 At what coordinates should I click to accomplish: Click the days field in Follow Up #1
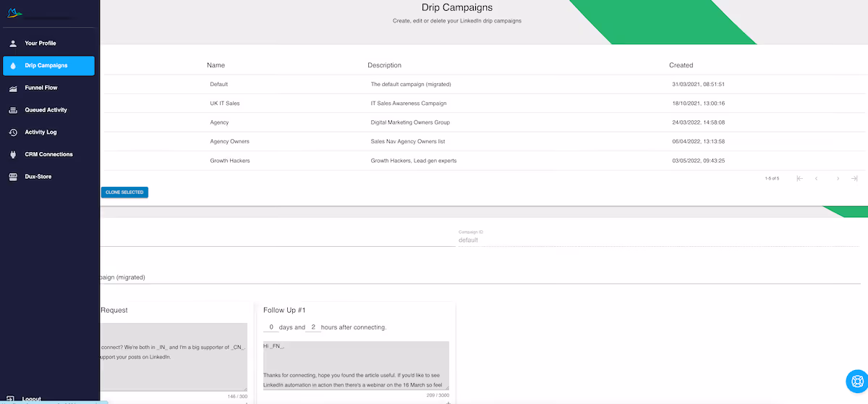click(271, 327)
